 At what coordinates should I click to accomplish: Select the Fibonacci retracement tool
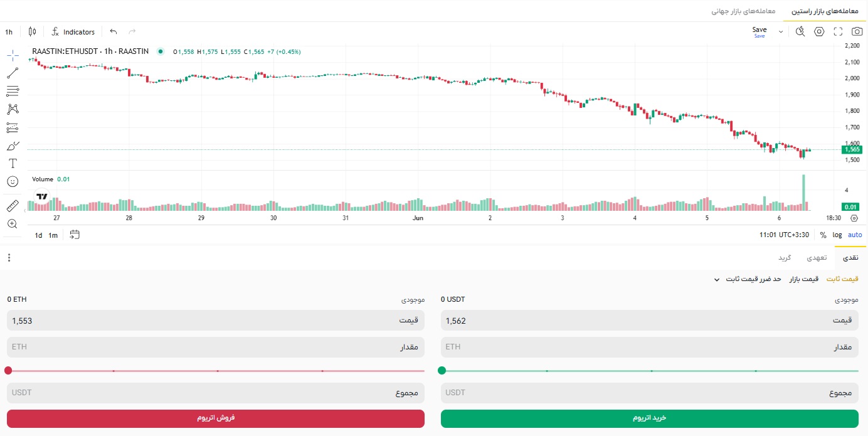point(13,91)
